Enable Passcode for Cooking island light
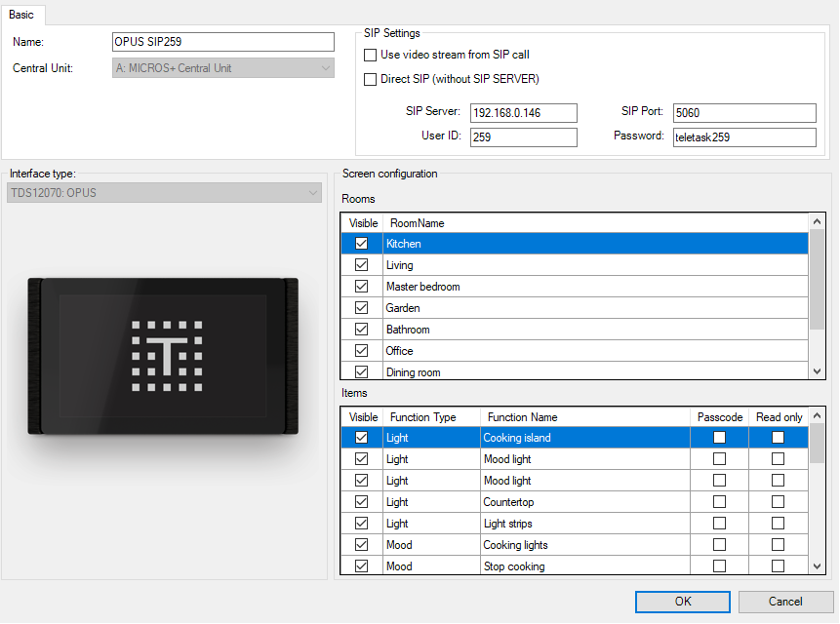 [719, 438]
